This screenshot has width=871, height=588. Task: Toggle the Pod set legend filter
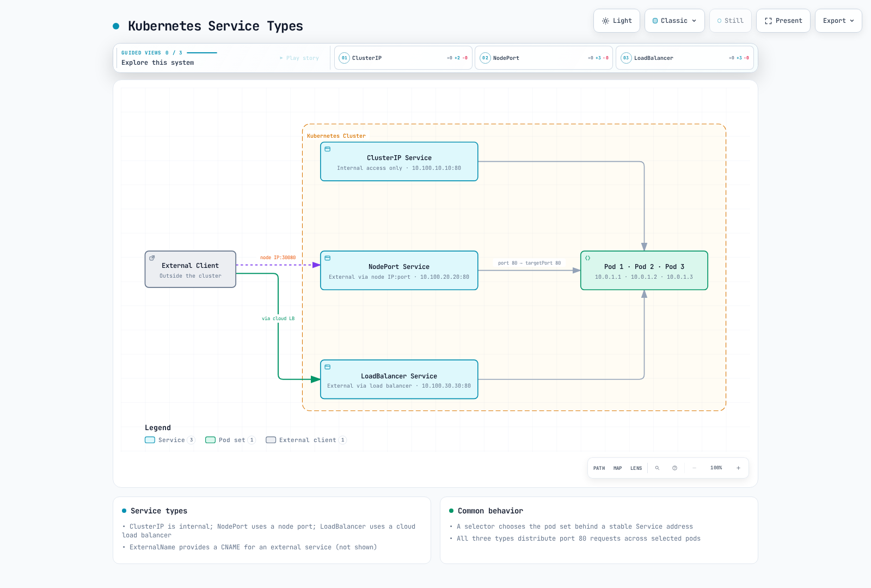click(230, 440)
